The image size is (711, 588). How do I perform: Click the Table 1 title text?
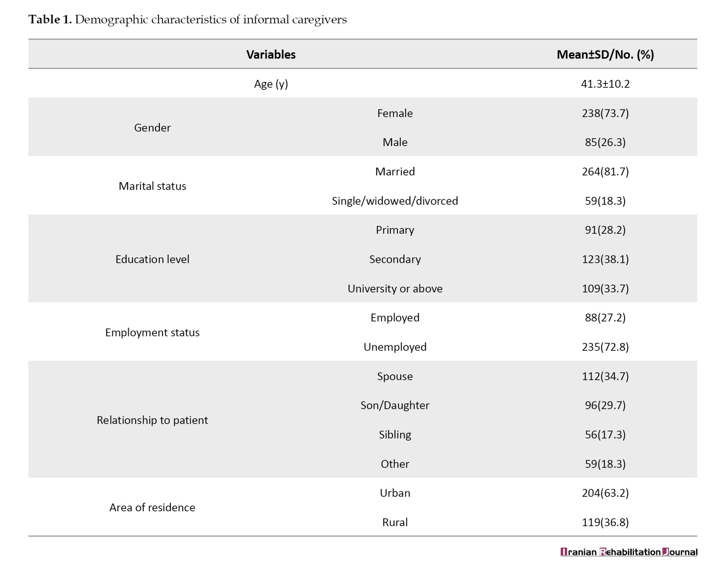(x=187, y=20)
